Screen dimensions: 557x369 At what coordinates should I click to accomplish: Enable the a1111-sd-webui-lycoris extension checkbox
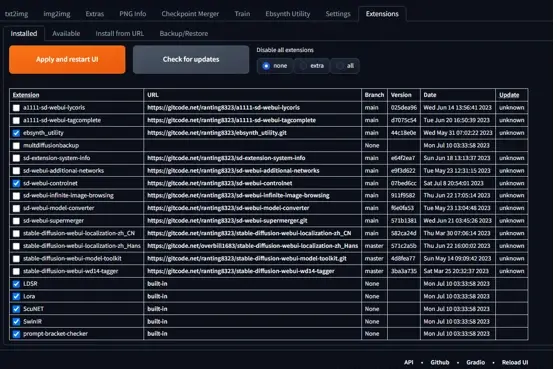point(16,108)
